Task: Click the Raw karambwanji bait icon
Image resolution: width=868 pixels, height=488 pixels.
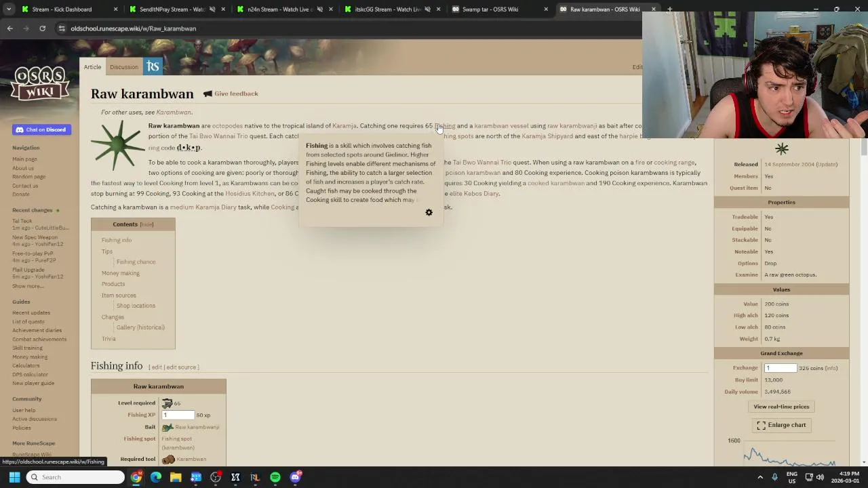Action: pos(167,427)
